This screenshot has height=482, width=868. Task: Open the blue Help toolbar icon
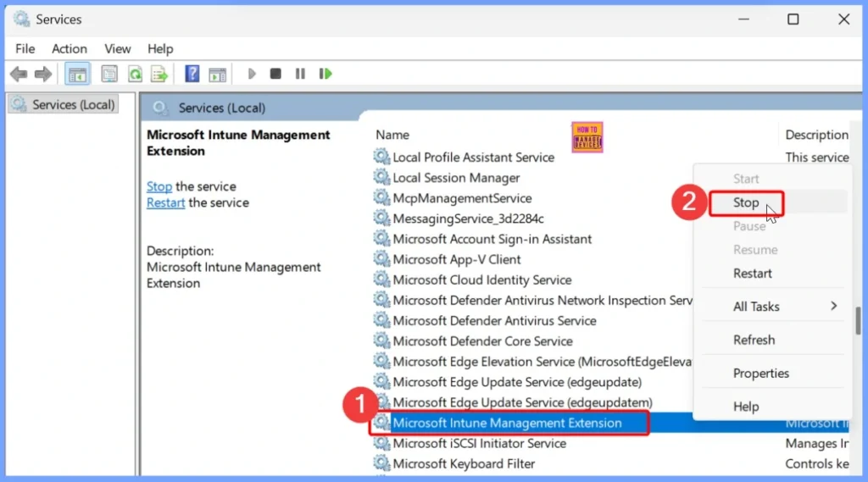[x=192, y=75]
